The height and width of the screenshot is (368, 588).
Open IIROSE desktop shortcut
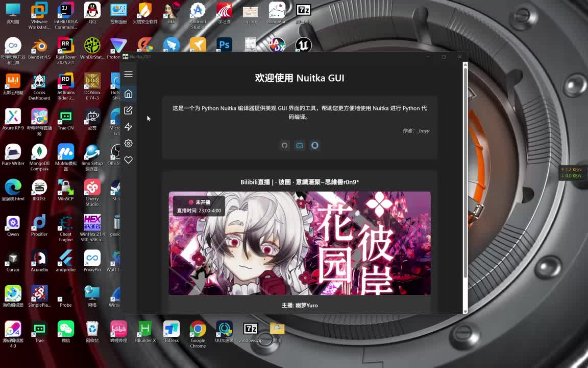pos(39,190)
